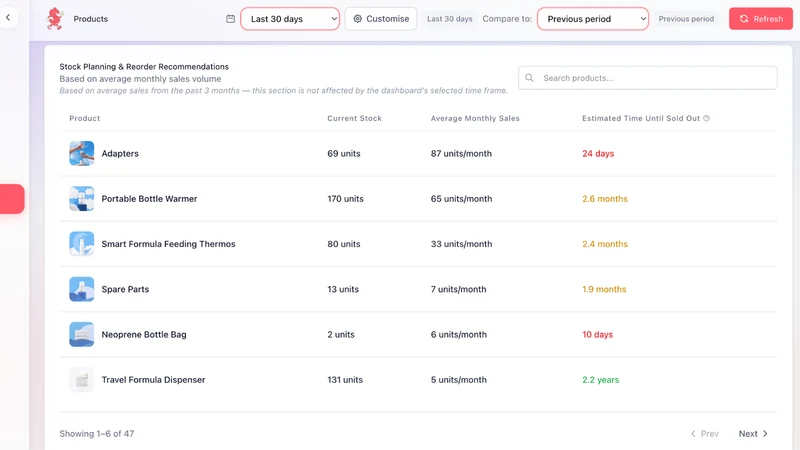Click 5 units/month sales value
The width and height of the screenshot is (800, 450).
(x=459, y=380)
